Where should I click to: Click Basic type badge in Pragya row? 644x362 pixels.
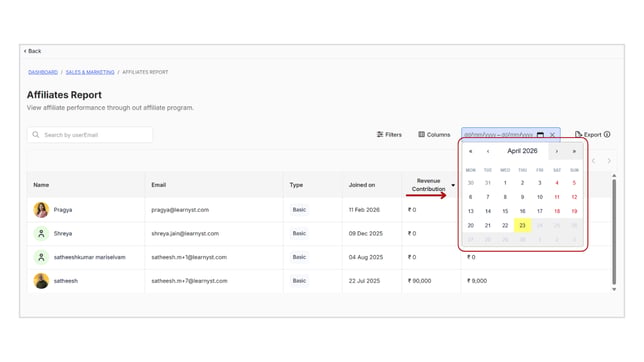(x=299, y=210)
